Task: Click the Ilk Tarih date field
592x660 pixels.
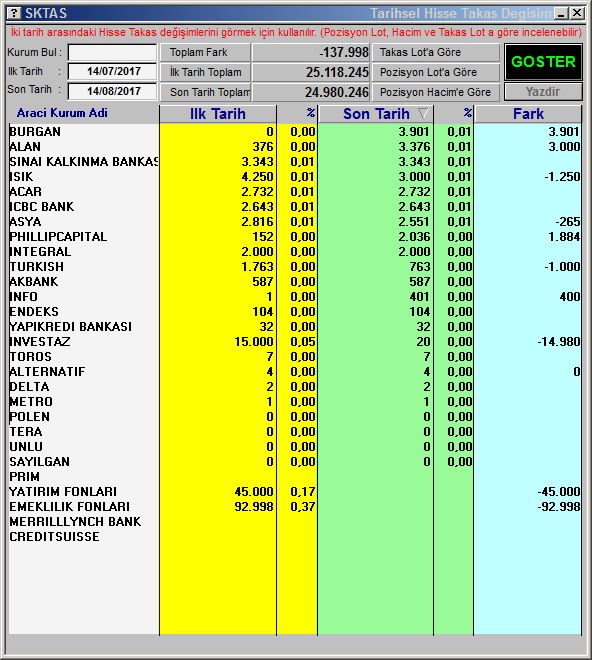Action: (112, 72)
